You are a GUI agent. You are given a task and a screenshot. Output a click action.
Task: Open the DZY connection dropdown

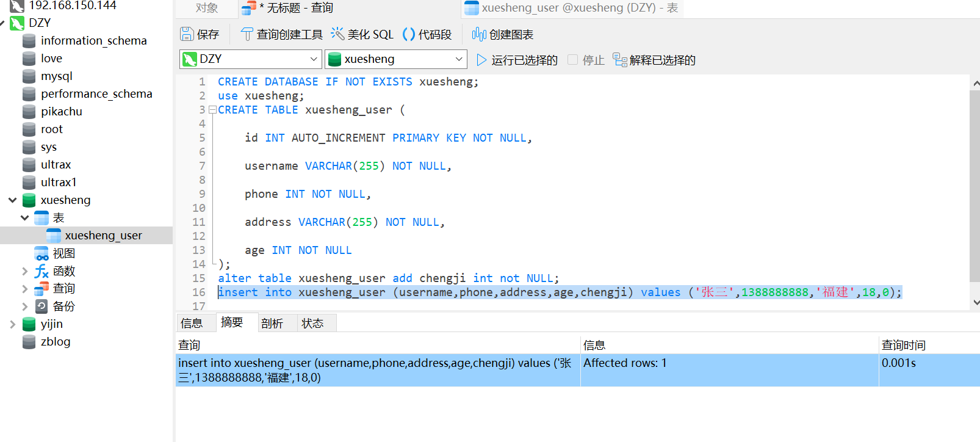(x=313, y=59)
